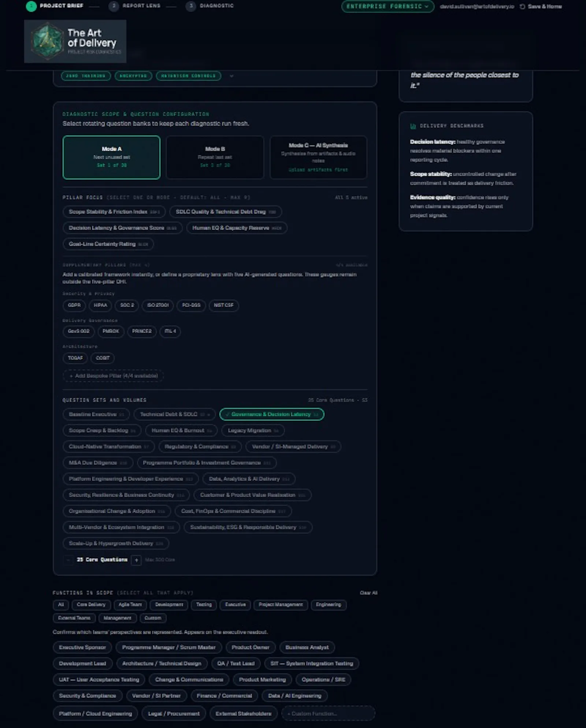The width and height of the screenshot is (586, 728).
Task: Decrease core questions with minus button
Action: 68,560
